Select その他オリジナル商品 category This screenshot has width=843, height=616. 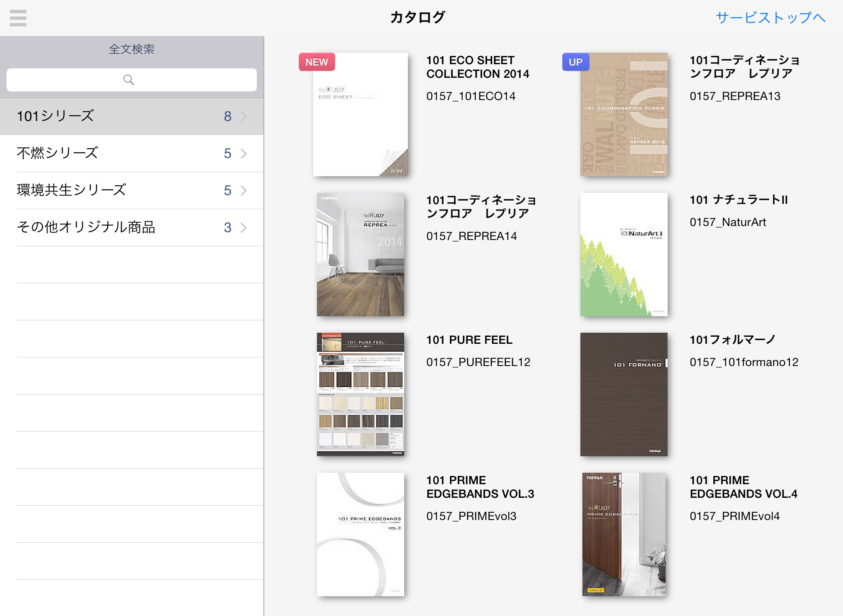132,227
